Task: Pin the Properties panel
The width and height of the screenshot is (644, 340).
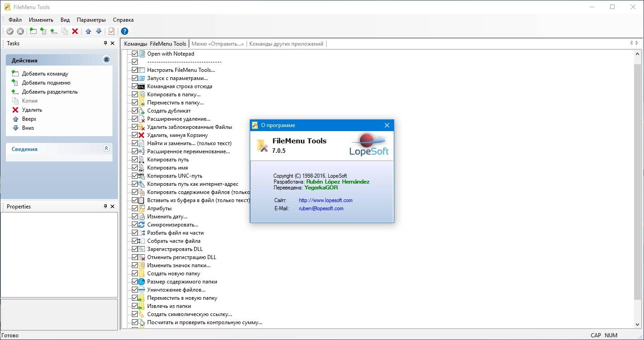Action: click(106, 207)
